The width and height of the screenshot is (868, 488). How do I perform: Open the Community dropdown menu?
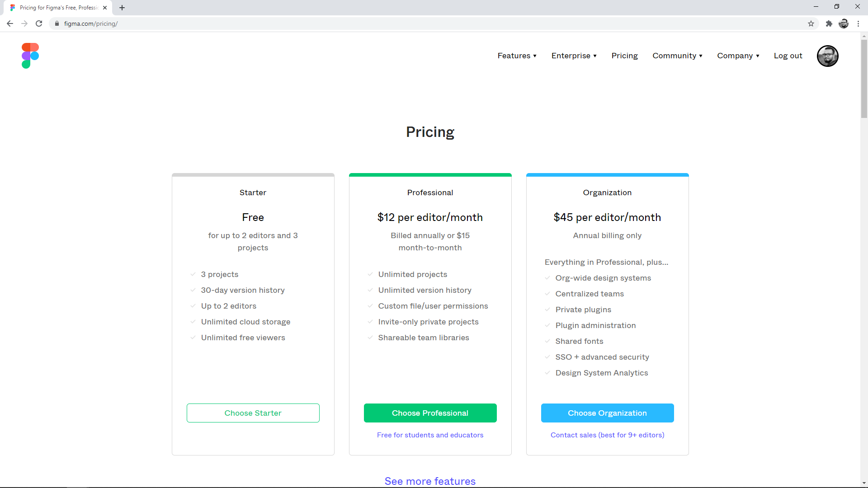677,56
